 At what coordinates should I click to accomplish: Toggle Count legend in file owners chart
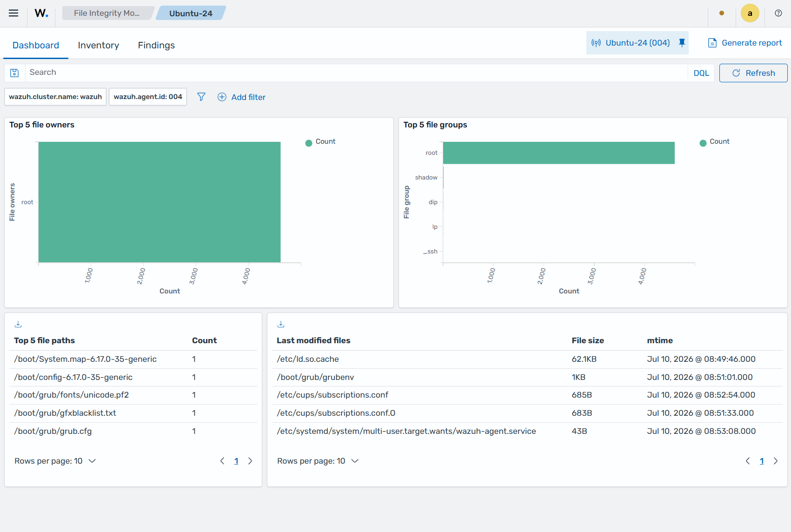tap(320, 142)
